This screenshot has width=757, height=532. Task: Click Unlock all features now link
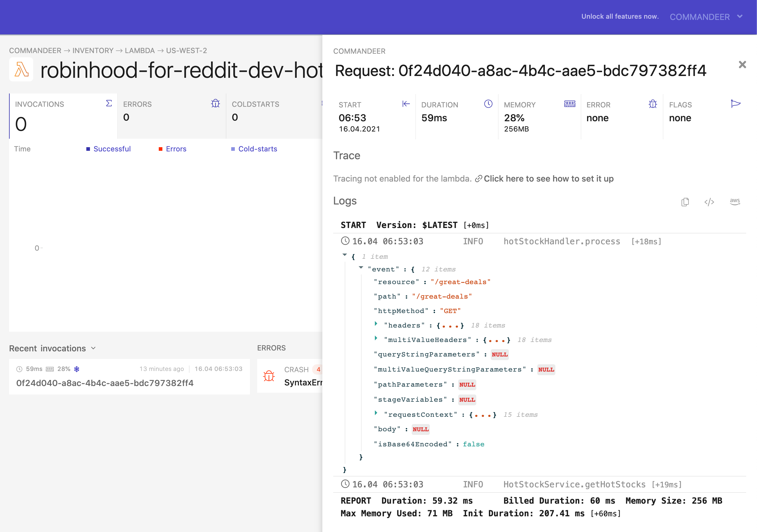pyautogui.click(x=620, y=17)
